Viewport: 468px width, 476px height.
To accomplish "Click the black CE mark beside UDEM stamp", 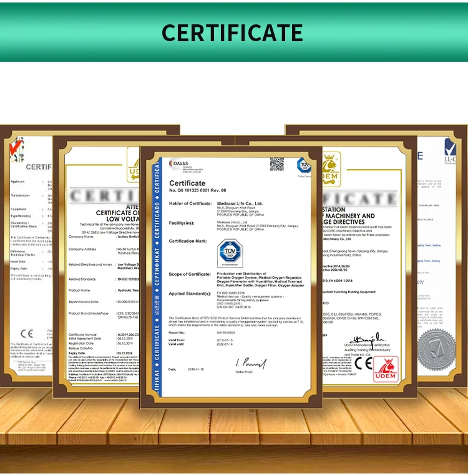I will pyautogui.click(x=363, y=363).
